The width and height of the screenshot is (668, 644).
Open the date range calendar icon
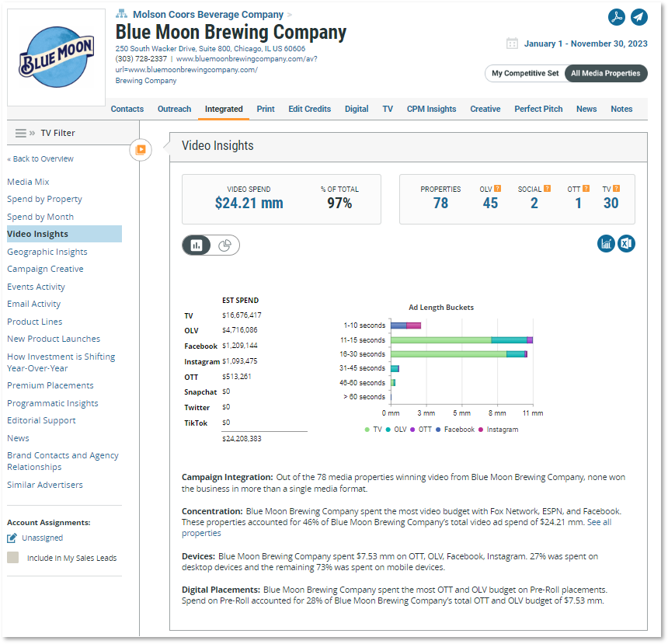pos(512,44)
